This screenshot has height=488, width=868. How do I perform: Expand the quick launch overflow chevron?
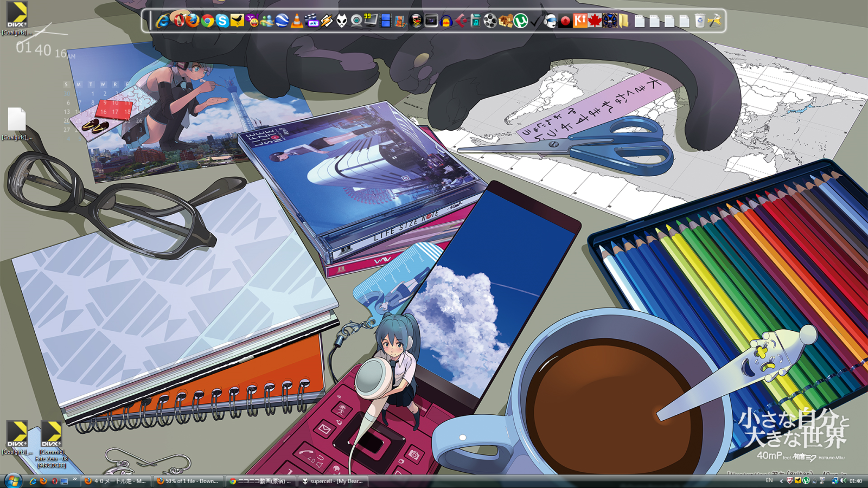click(75, 479)
